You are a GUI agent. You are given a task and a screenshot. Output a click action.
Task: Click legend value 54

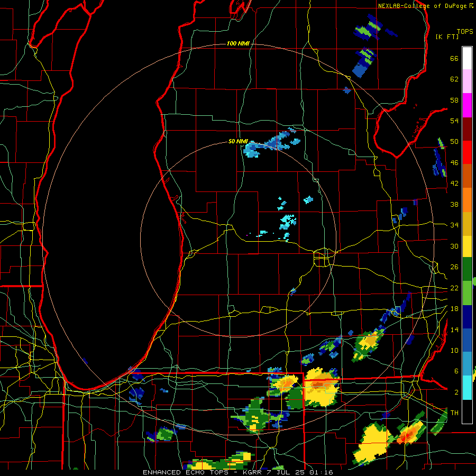click(x=454, y=121)
